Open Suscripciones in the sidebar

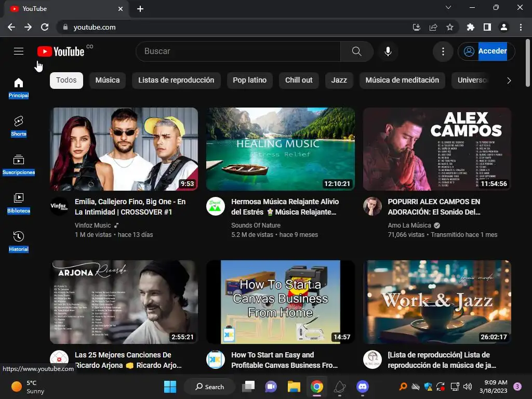(19, 165)
